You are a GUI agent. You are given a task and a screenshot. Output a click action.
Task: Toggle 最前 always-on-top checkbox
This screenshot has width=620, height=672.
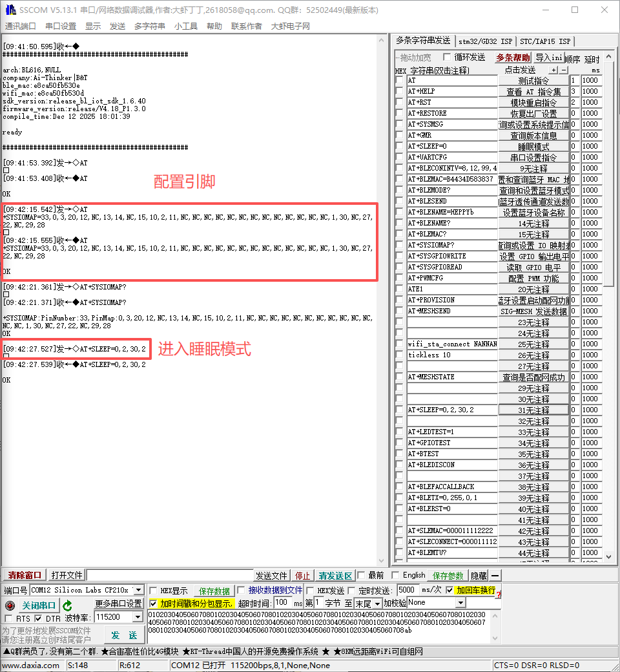pyautogui.click(x=361, y=575)
